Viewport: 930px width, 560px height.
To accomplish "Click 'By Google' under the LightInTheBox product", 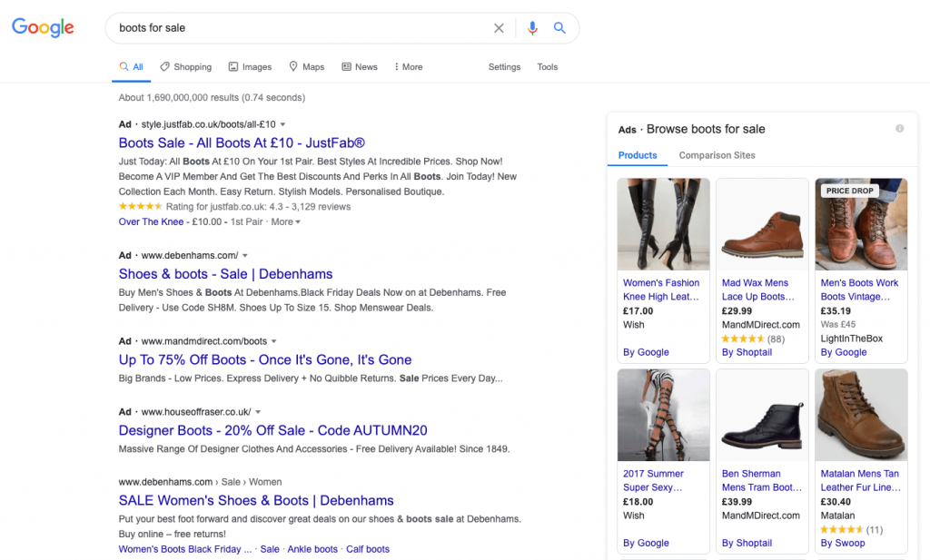I will (x=844, y=352).
